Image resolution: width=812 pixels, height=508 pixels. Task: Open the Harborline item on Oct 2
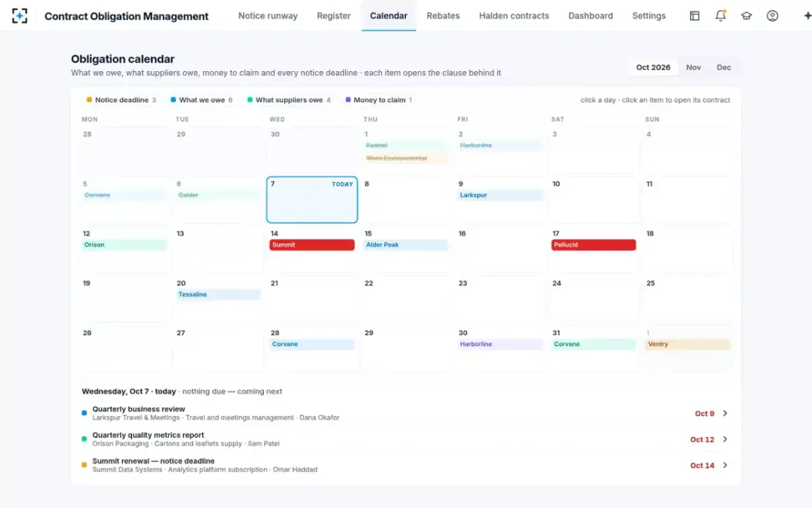pyautogui.click(x=500, y=146)
